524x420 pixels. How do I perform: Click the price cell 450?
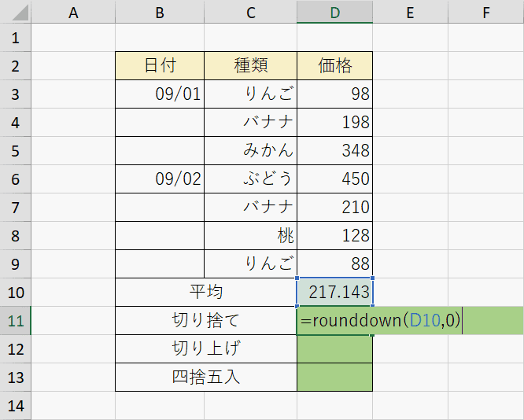335,179
